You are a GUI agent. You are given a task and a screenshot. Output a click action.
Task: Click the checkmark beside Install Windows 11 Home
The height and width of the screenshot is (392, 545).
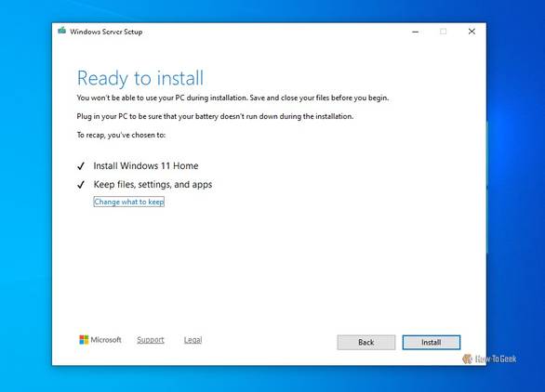(x=81, y=166)
